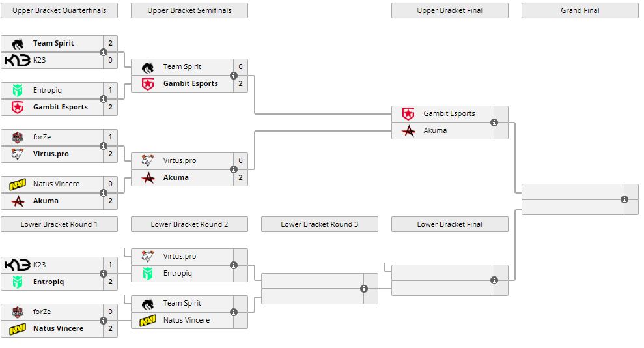
Task: Click Akuma team name in Upper Bracket Semifinals
Action: [176, 177]
